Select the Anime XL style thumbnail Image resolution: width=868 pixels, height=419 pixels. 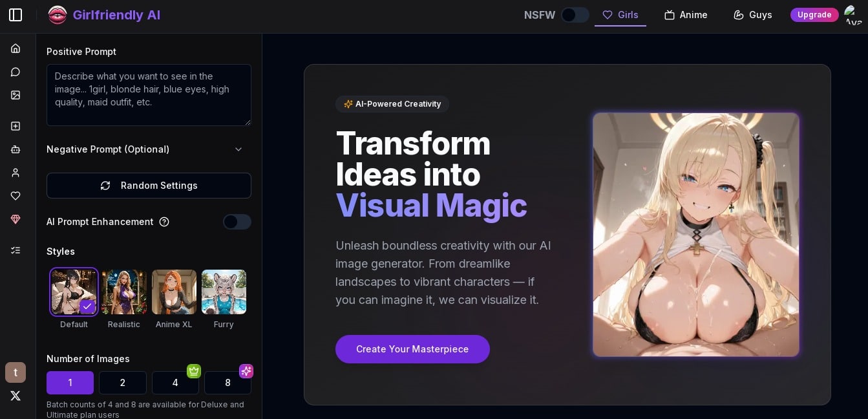point(174,292)
